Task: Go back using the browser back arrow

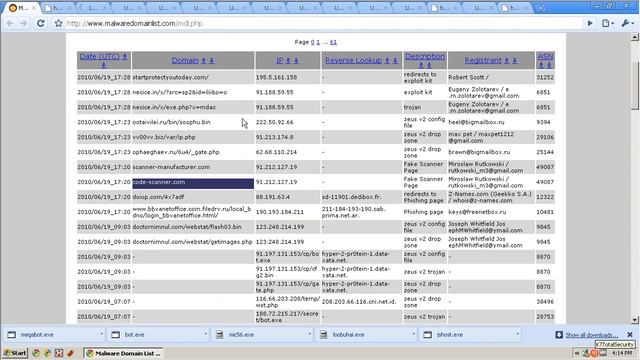Action: pyautogui.click(x=10, y=23)
